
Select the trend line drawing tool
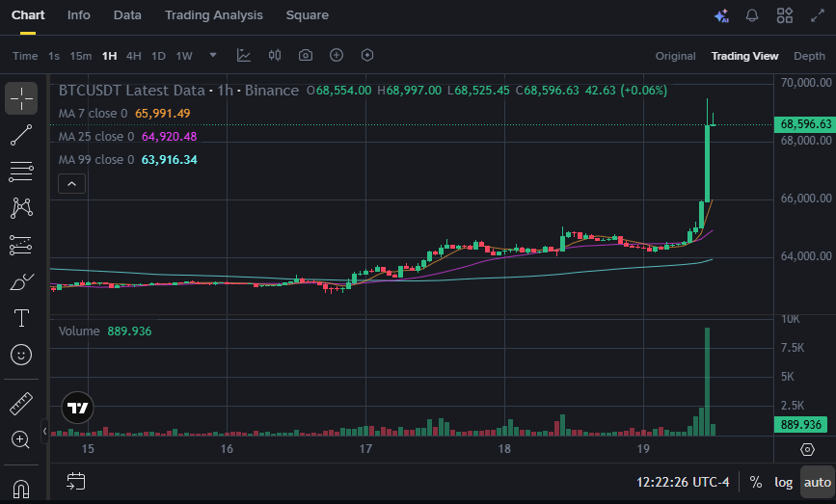(21, 135)
